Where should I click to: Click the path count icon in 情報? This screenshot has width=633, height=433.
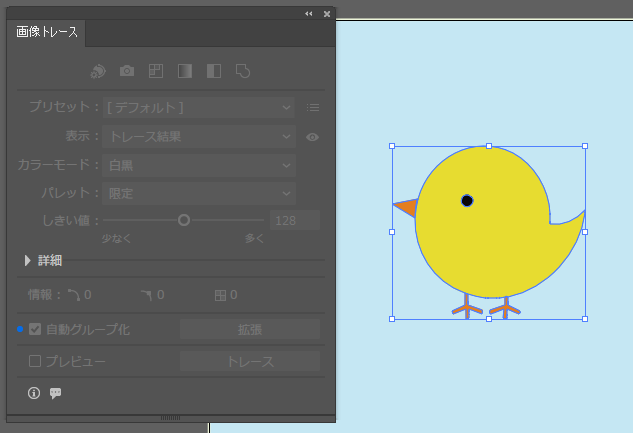coord(73,295)
